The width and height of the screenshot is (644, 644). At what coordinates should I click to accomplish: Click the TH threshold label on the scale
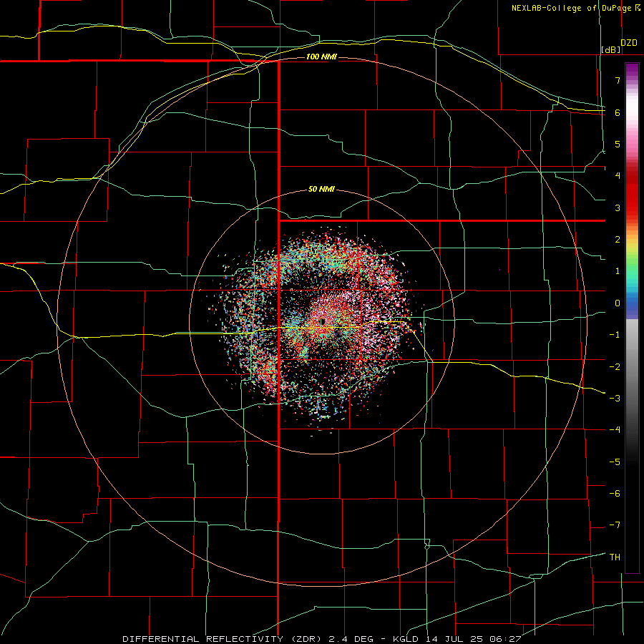point(615,557)
